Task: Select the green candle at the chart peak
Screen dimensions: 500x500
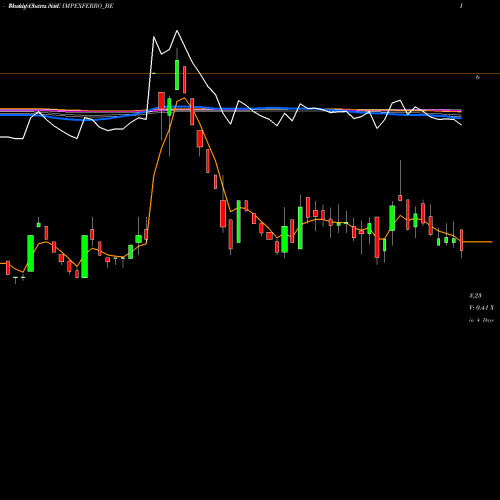Action: (177, 75)
